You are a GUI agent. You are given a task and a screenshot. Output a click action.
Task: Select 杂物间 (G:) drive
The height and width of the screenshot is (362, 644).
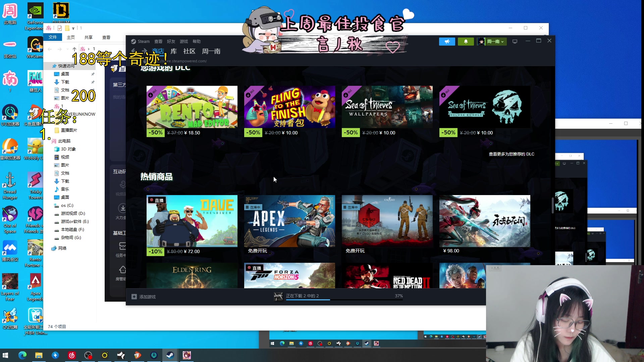coord(71,238)
